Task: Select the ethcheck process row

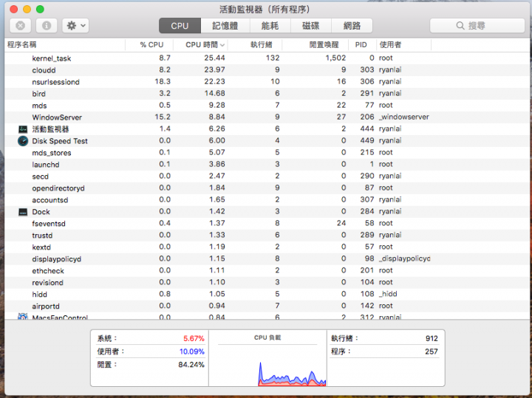Action: point(266,270)
